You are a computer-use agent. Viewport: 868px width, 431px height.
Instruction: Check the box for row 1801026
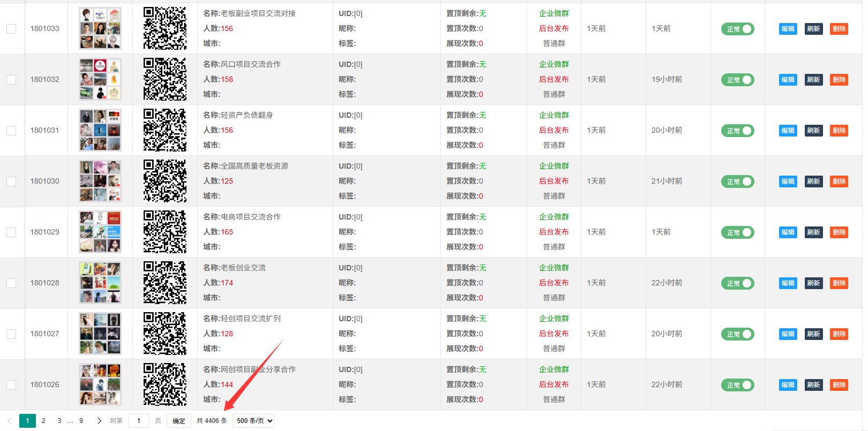tap(11, 385)
